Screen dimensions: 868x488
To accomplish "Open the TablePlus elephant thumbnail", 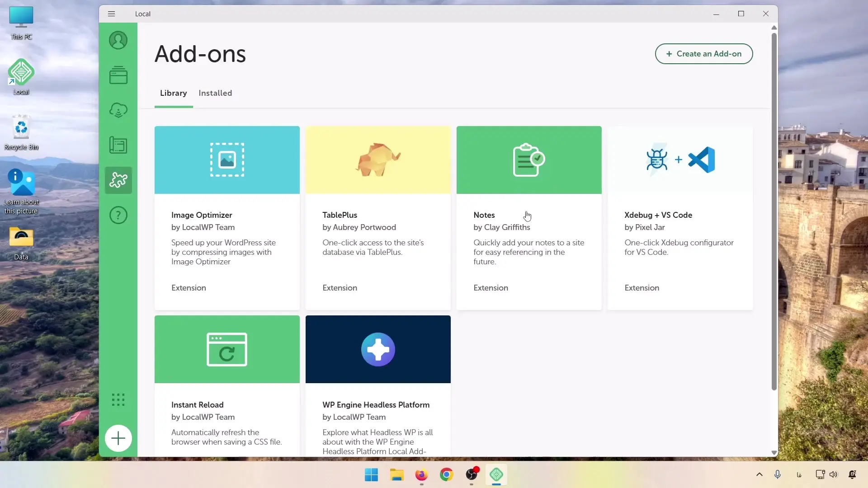I will [378, 160].
